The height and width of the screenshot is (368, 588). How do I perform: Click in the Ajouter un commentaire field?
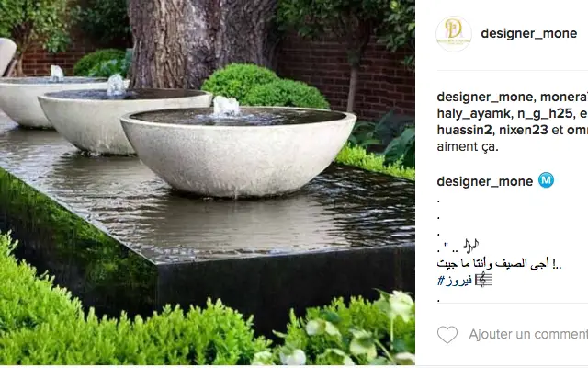(x=528, y=334)
